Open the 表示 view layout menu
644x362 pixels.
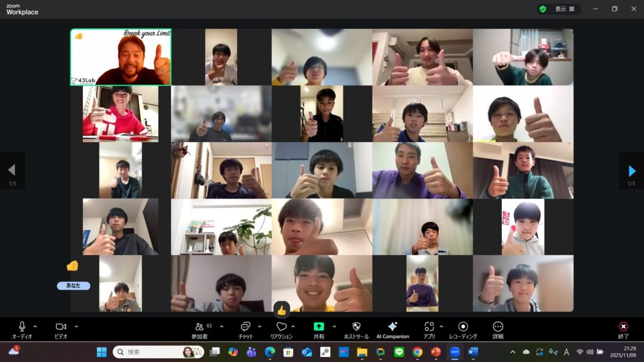click(x=564, y=9)
